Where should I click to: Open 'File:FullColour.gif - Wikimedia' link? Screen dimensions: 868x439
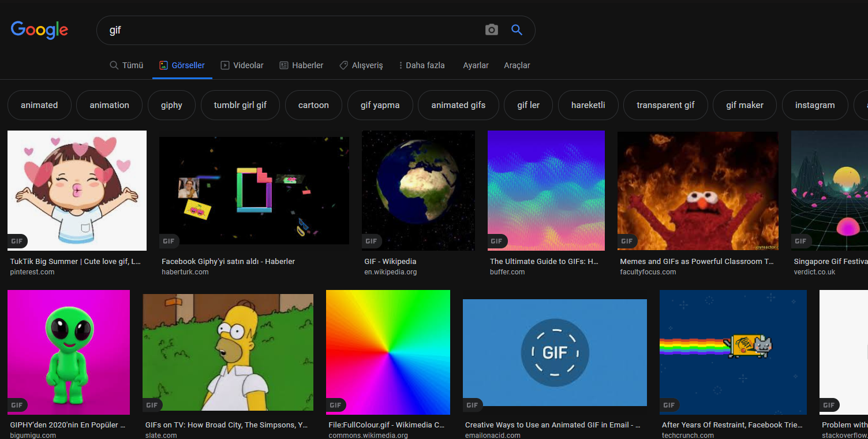pos(387,425)
